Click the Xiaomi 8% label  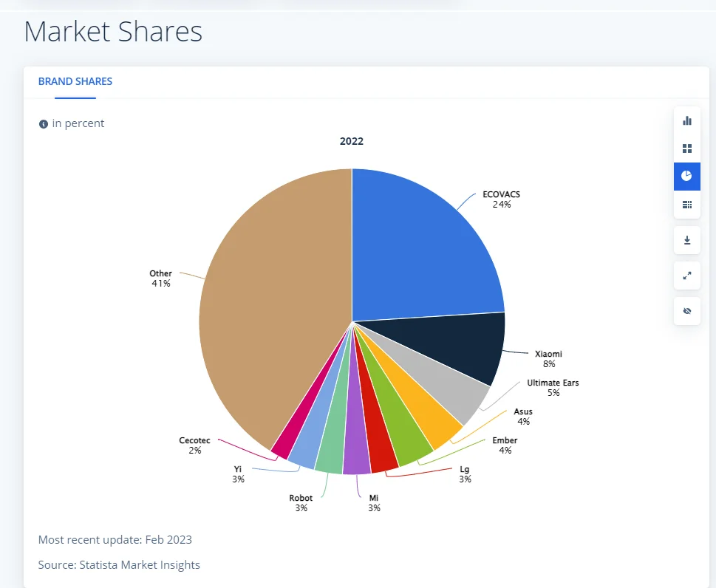pos(548,359)
